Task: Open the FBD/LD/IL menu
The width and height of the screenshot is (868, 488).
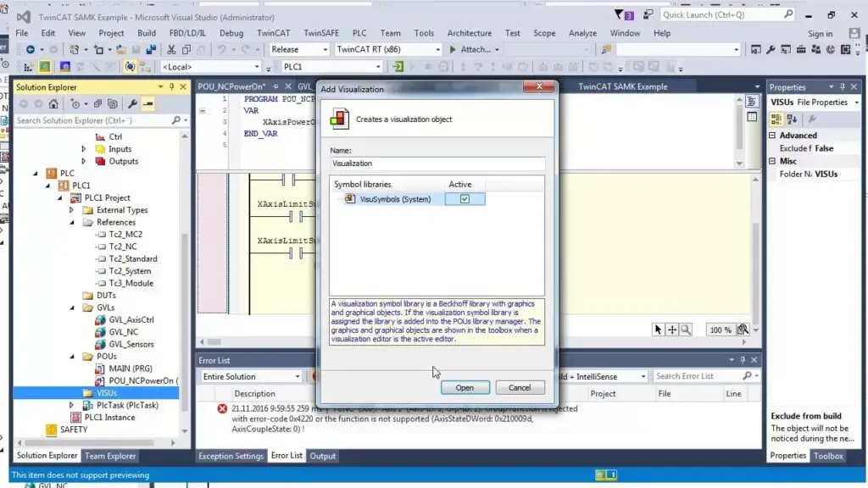Action: tap(187, 33)
